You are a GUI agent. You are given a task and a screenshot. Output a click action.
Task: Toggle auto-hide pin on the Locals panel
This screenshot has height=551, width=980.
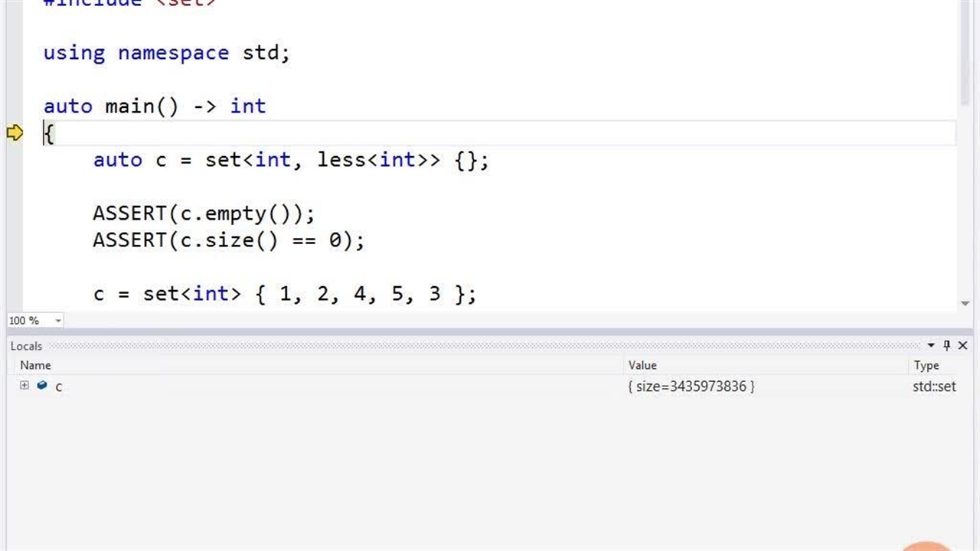tap(946, 346)
